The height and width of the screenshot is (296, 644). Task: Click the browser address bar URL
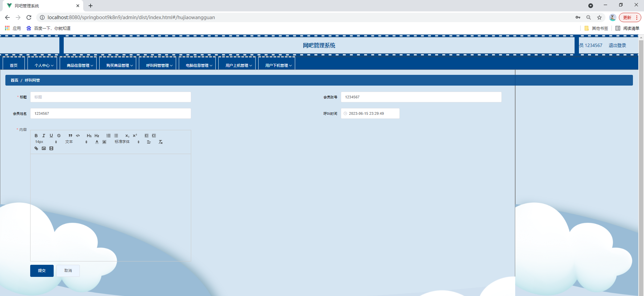click(131, 17)
